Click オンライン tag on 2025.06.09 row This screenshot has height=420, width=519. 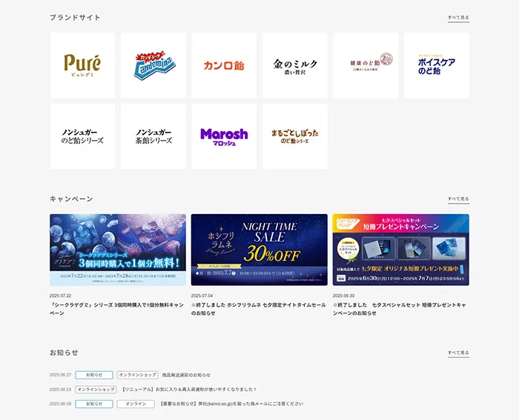coord(136,404)
